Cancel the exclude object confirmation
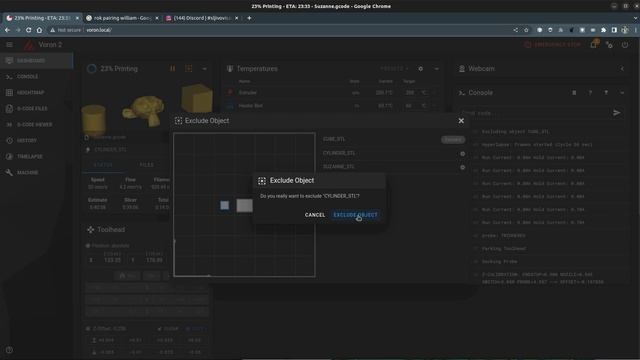Image resolution: width=640 pixels, height=360 pixels. click(x=315, y=215)
